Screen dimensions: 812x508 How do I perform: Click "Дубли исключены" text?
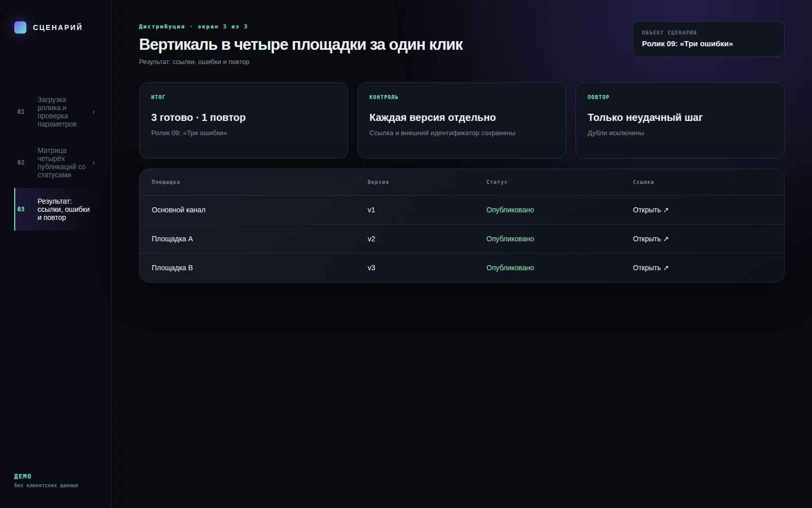pos(616,133)
